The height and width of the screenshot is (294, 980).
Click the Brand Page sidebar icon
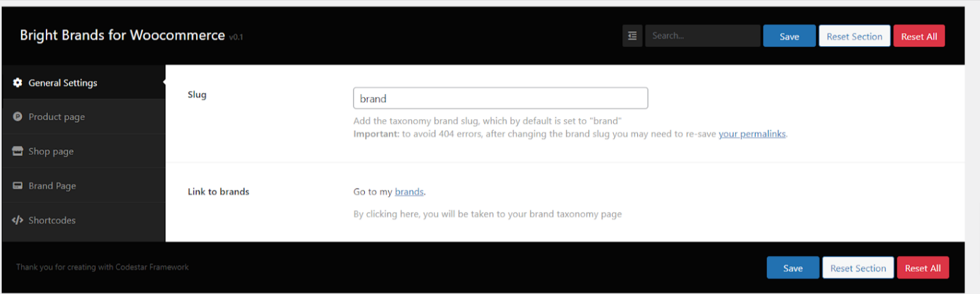(18, 186)
